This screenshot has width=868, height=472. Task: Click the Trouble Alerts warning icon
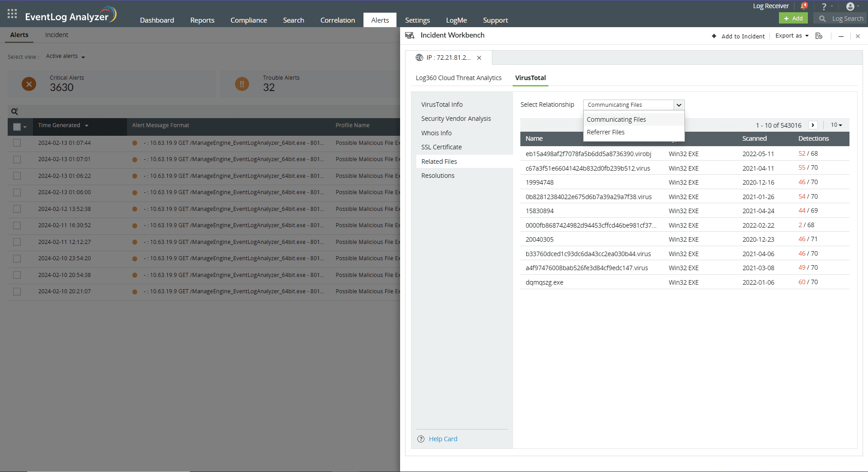[242, 84]
